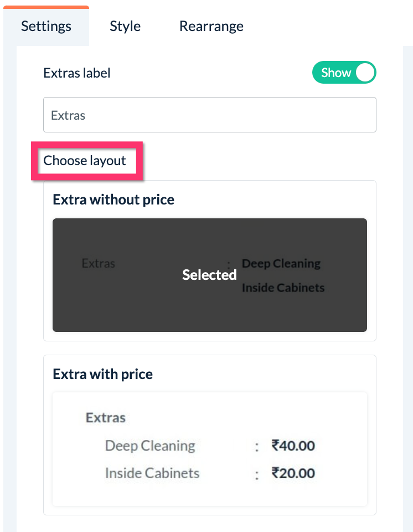Click the ₹40.00 price in the preview

[x=293, y=446]
